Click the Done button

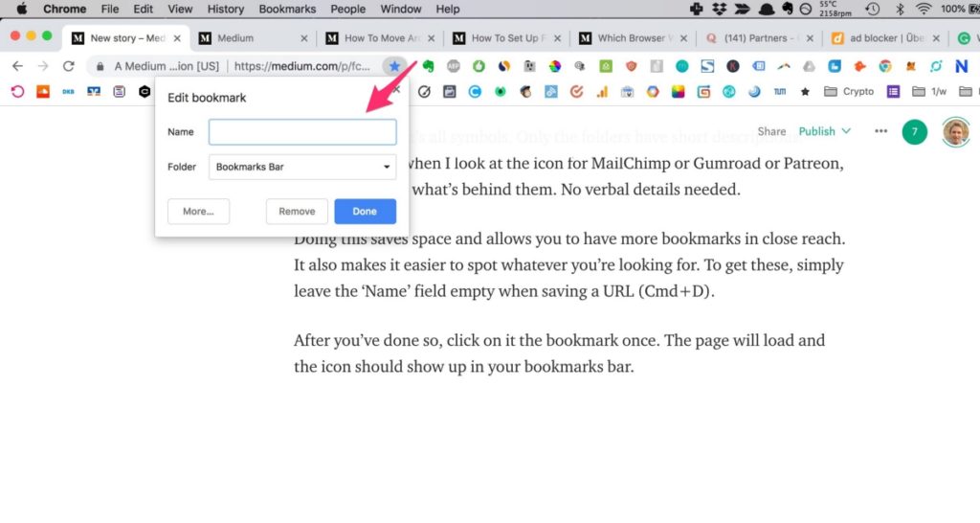[365, 211]
